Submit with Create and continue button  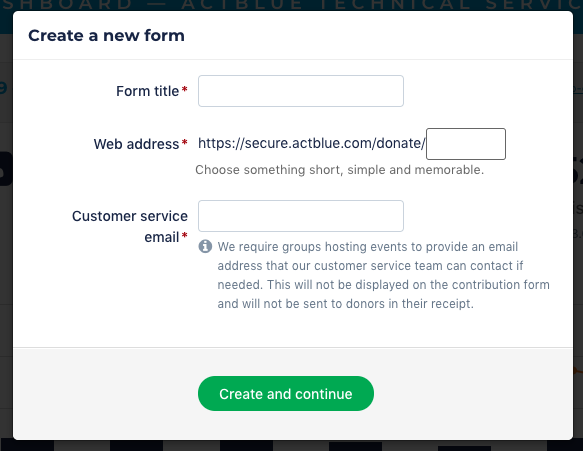tap(286, 393)
